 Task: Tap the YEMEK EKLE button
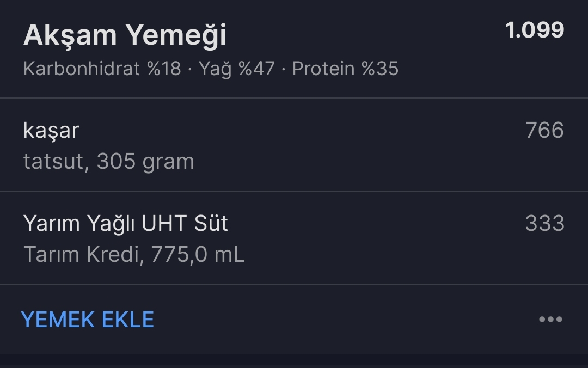tap(87, 320)
